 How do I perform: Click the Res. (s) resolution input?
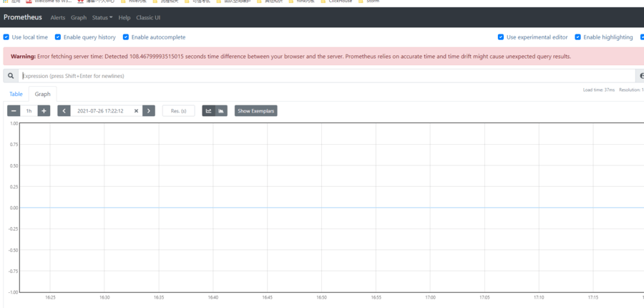tap(179, 111)
